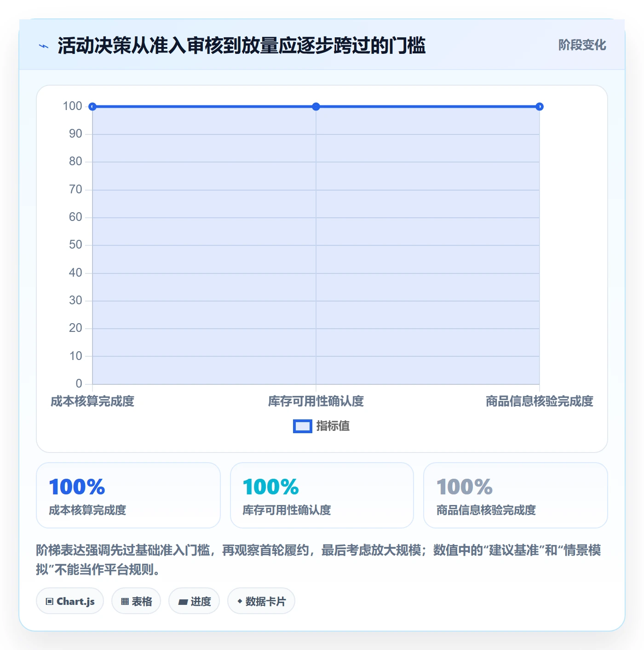Click the lightning bolt icon beside the title
The width and height of the screenshot is (644, 650).
click(x=44, y=46)
